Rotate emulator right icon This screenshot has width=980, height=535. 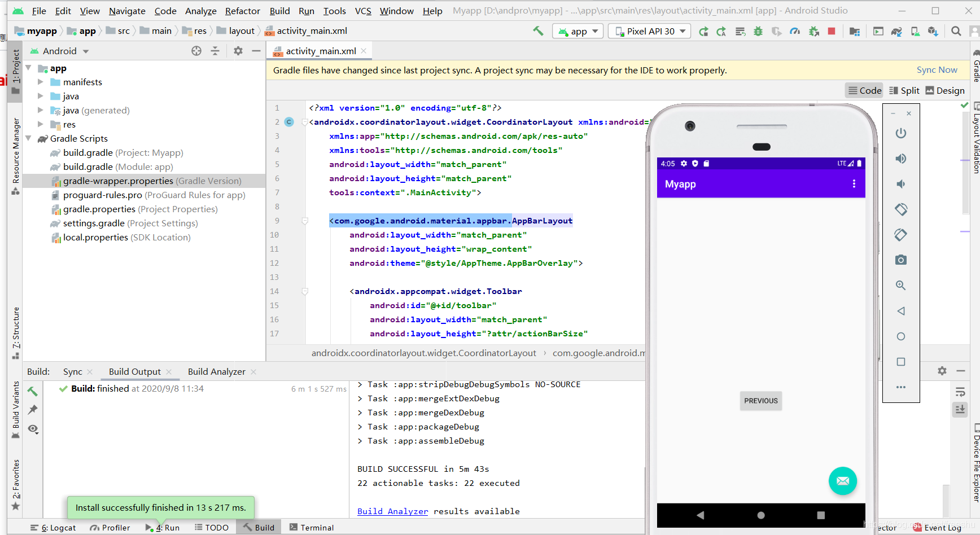tap(901, 235)
